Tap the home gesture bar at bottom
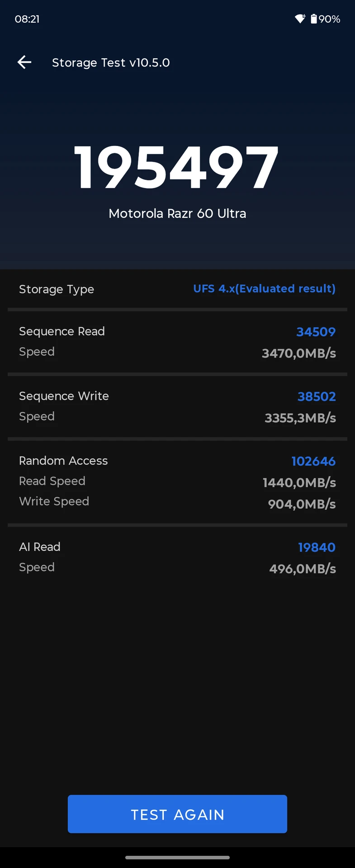This screenshot has height=868, width=355. 177,857
